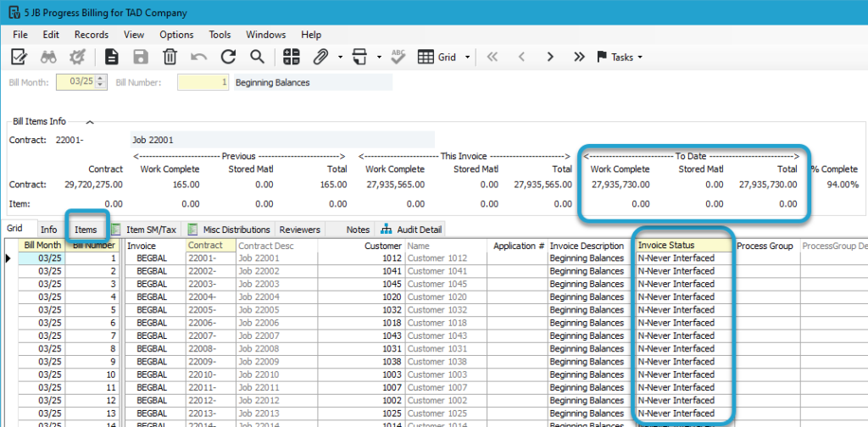Open the Windows menu
This screenshot has height=427, width=868.
click(265, 34)
